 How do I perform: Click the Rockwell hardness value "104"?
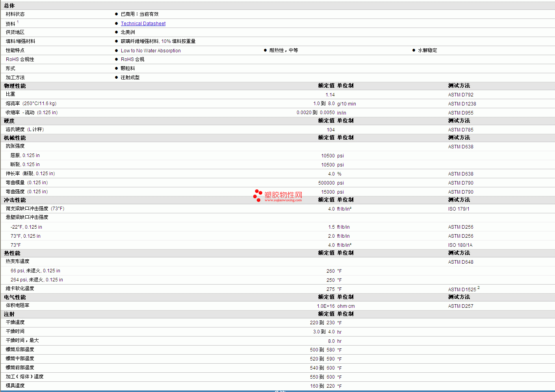click(x=330, y=130)
